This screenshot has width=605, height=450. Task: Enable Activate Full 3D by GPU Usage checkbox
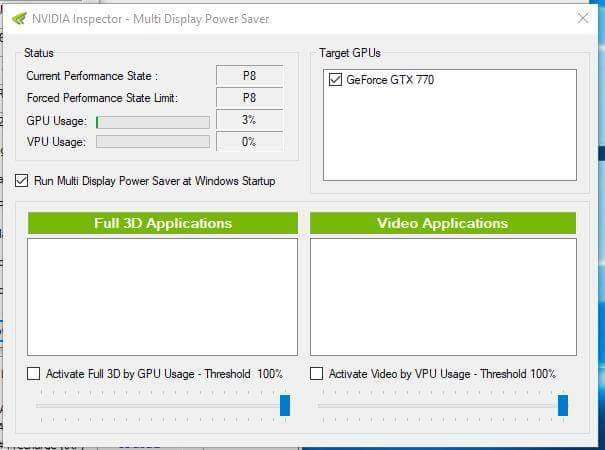tap(34, 374)
